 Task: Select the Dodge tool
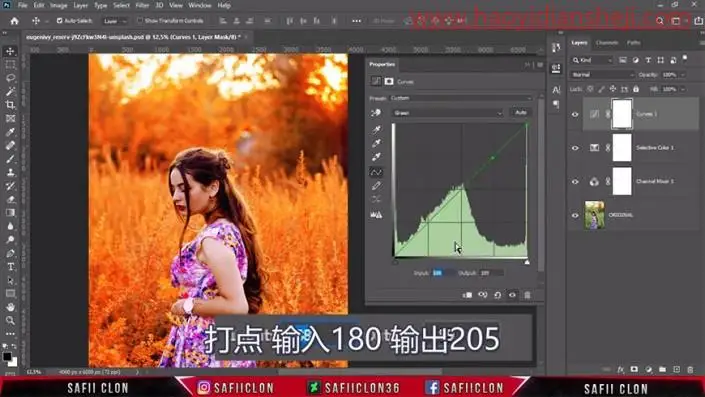click(x=10, y=240)
